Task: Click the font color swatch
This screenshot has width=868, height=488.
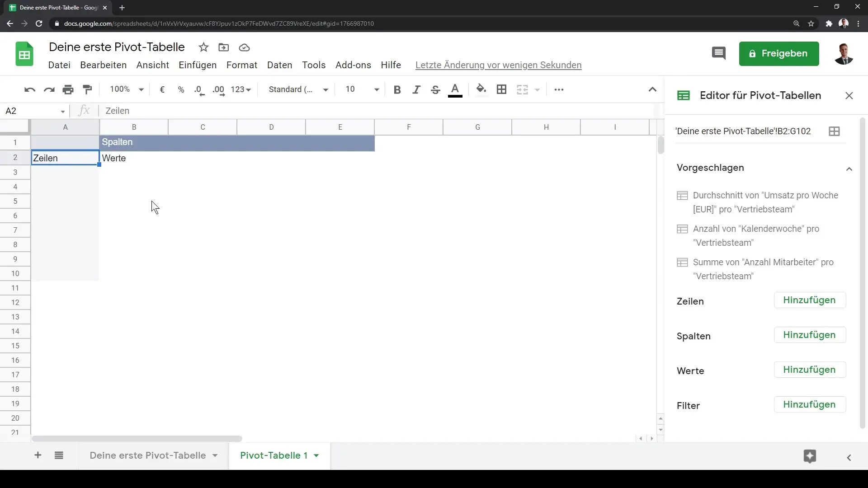Action: 455,89
